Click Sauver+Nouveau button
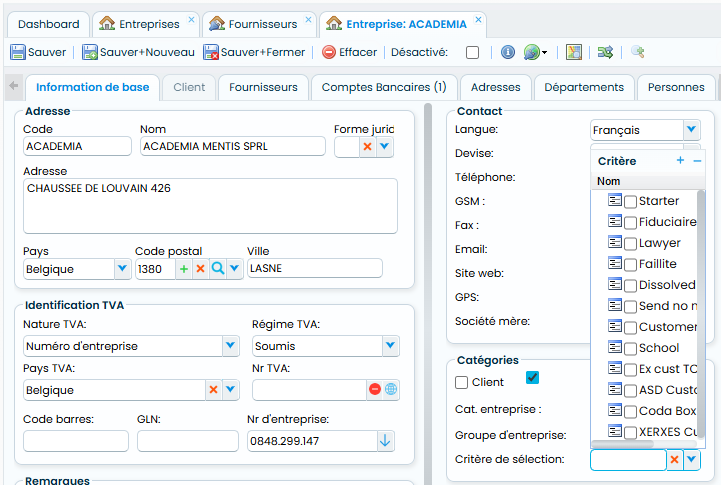The width and height of the screenshot is (721, 485). coord(138,52)
